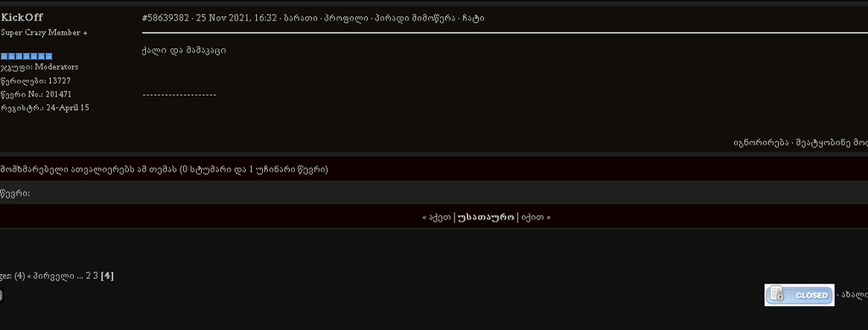Click the post date 25 Nov 2021, 16:32

236,19
